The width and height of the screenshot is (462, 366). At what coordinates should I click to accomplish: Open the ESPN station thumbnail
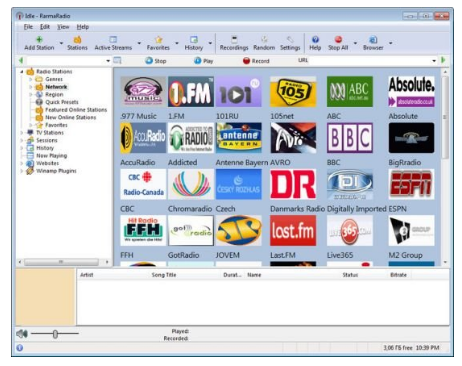point(411,184)
